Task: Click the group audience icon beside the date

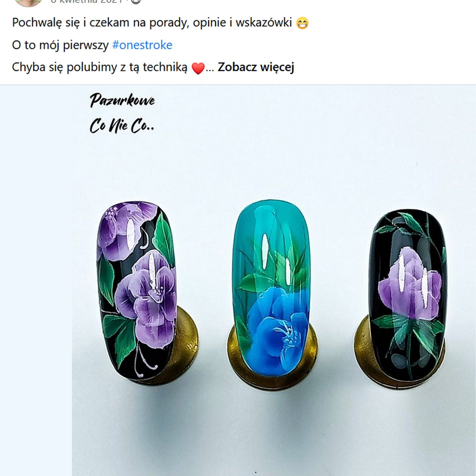Action: point(136,1)
